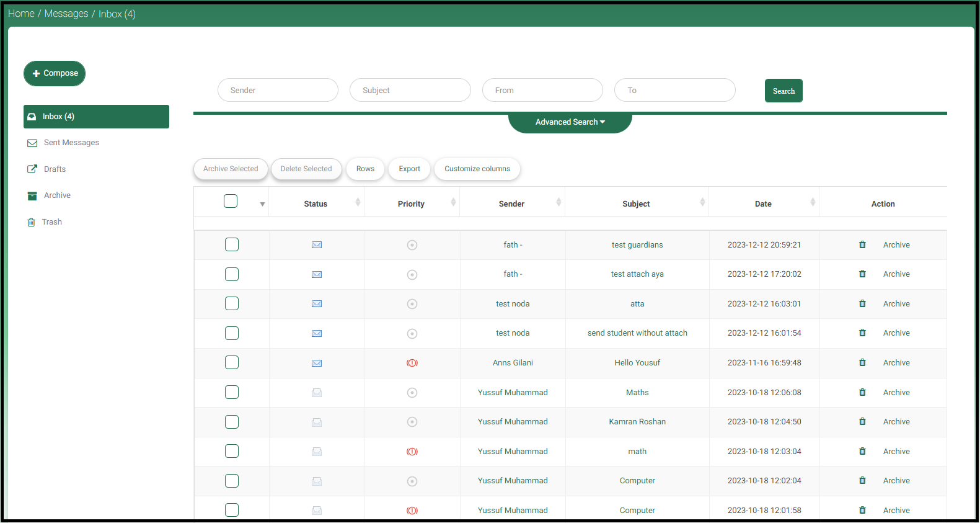Viewport: 980px width, 523px height.
Task: Click the Search button
Action: pyautogui.click(x=784, y=91)
